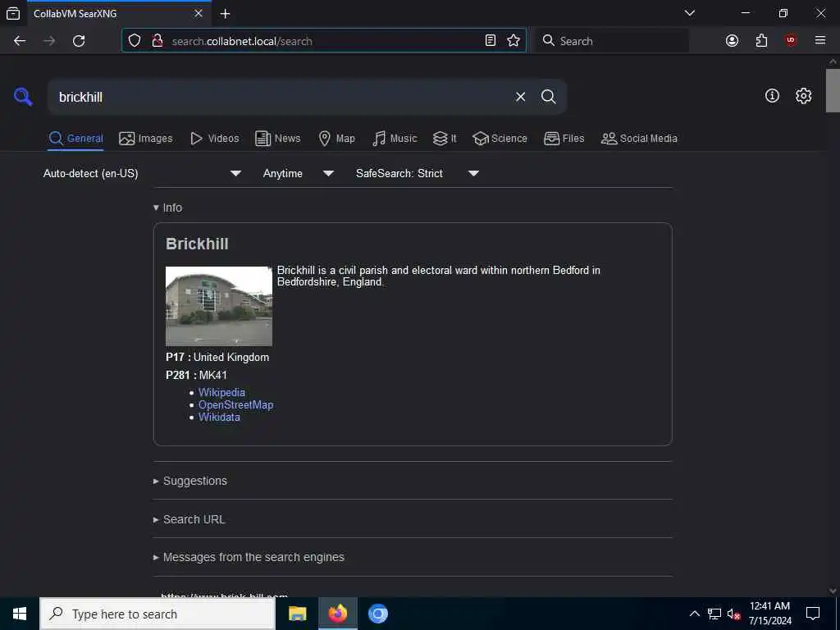Switch to Music tab

click(395, 138)
